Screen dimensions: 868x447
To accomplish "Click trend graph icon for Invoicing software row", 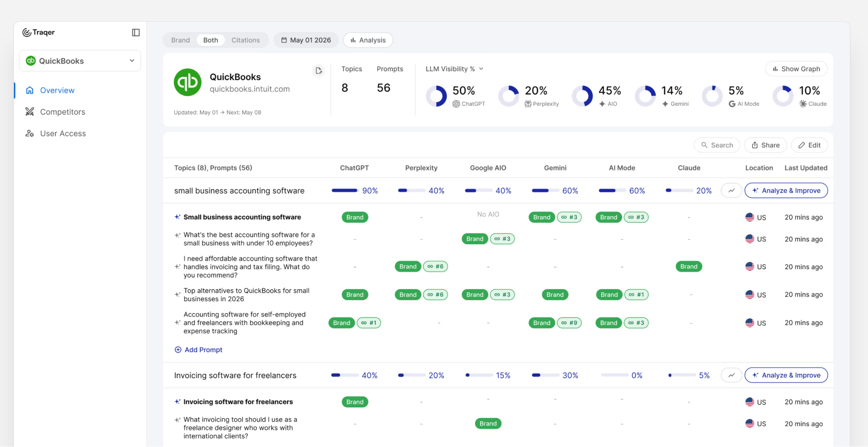I will coord(732,375).
